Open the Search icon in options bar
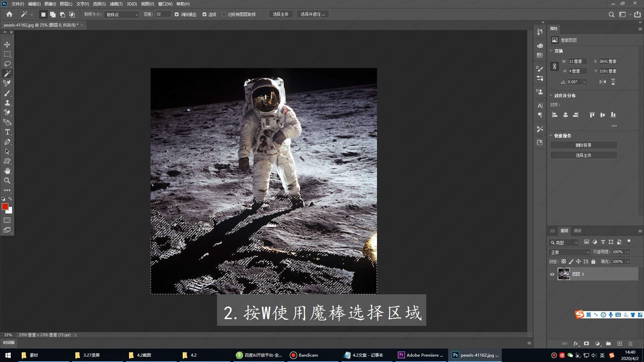The width and height of the screenshot is (644, 362). pos(611,14)
